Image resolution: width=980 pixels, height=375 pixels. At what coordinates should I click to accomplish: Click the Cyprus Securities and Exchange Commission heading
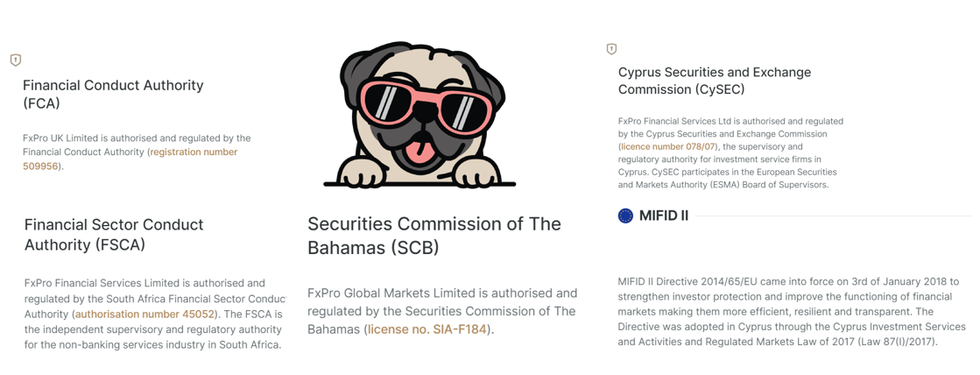coord(714,81)
